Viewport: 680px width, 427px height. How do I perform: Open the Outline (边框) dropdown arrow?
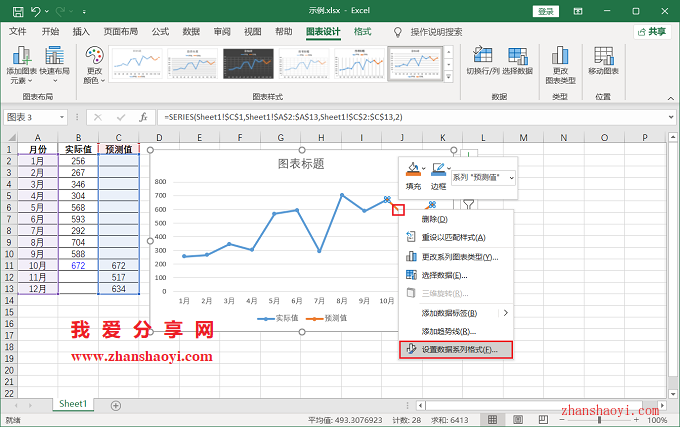(x=449, y=168)
